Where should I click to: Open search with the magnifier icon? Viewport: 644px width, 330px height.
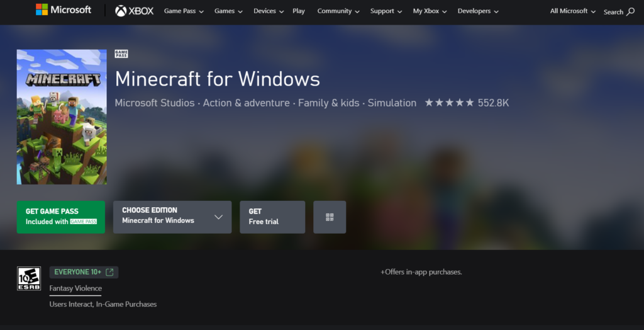point(630,12)
